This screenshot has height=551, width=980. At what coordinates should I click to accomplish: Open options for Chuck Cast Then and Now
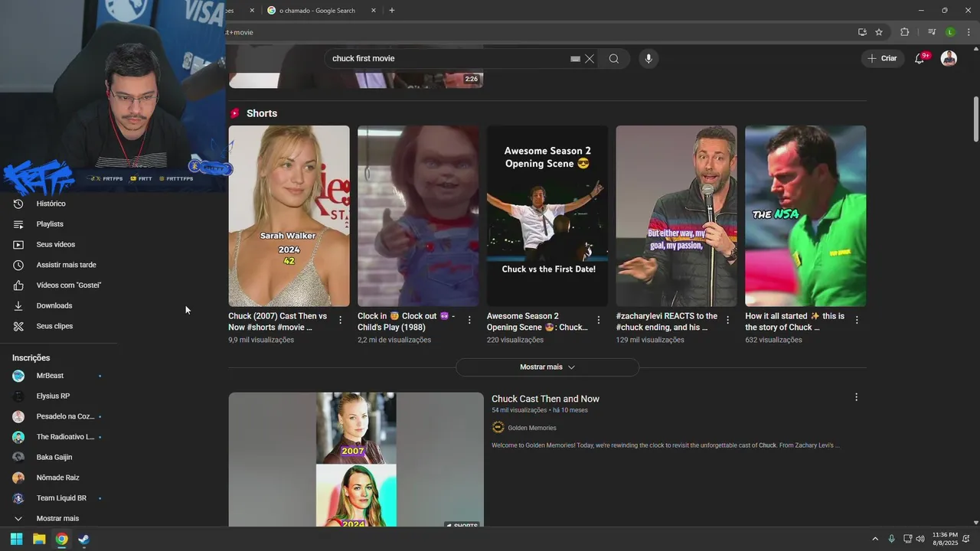(856, 397)
